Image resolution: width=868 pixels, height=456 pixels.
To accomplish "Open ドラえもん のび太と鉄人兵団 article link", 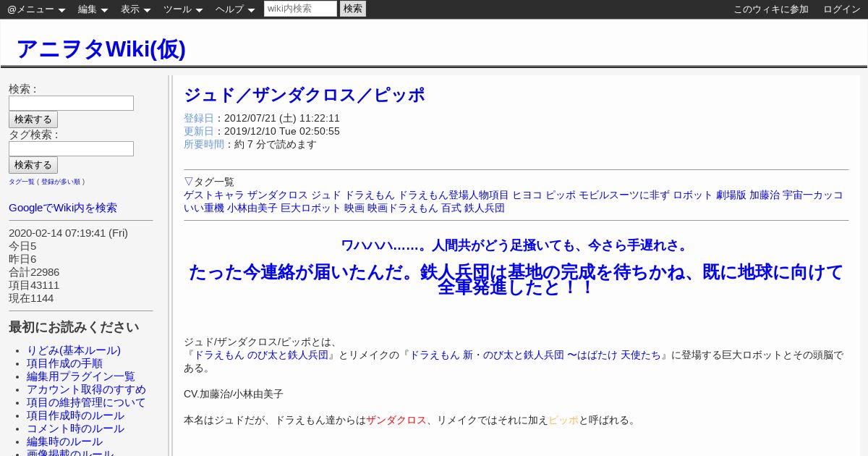I will [x=261, y=355].
